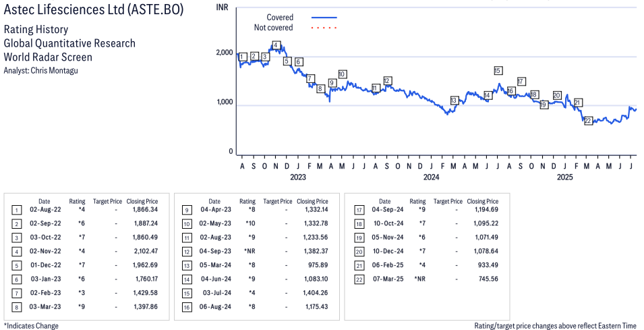Click the 'Astec Lifesciences Ltd (ASTE.BO)' title
Image resolution: width=644 pixels, height=330 pixels.
coord(93,9)
